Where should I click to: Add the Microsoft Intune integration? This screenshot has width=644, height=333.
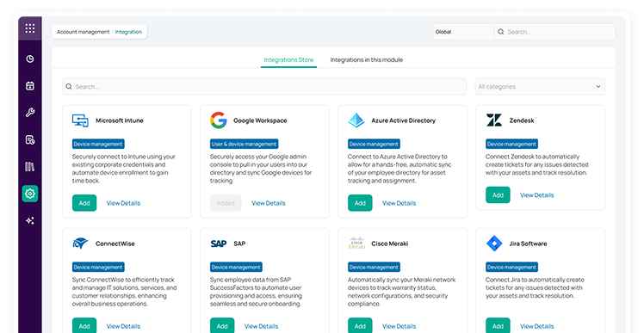[x=84, y=203]
